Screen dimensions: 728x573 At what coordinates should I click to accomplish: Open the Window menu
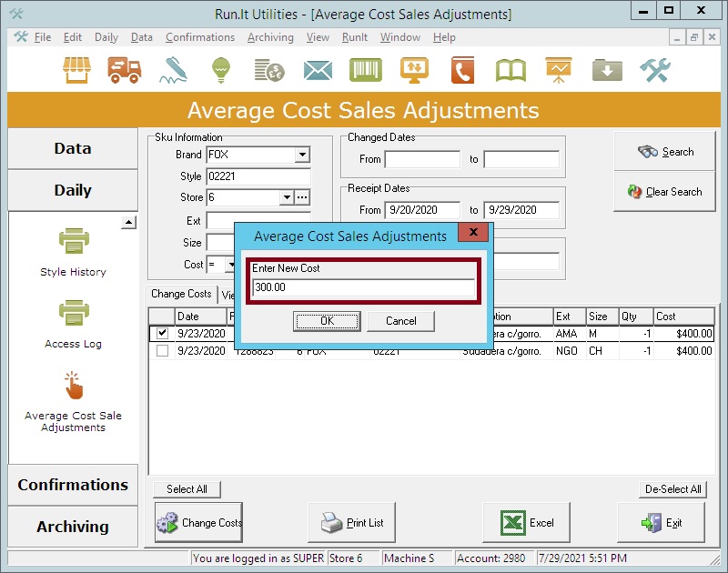click(400, 37)
